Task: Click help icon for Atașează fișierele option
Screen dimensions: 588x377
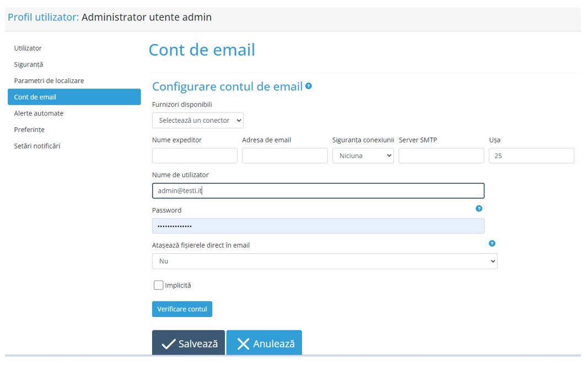Action: 492,243
